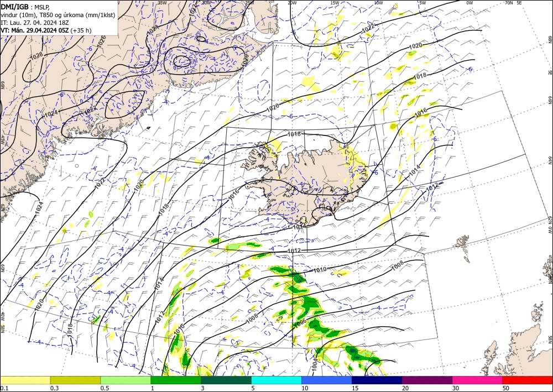Choose the purple 20–30 legend swatch

click(x=427, y=380)
